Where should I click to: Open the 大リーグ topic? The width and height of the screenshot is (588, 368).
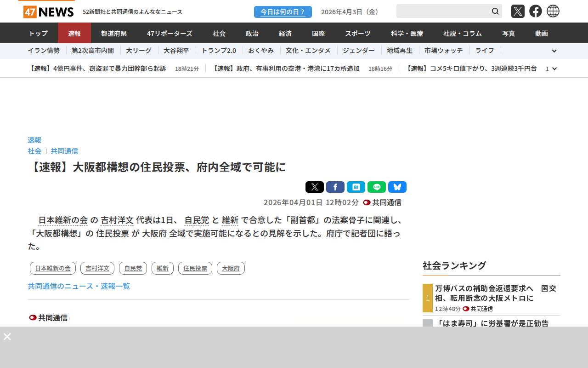click(139, 51)
